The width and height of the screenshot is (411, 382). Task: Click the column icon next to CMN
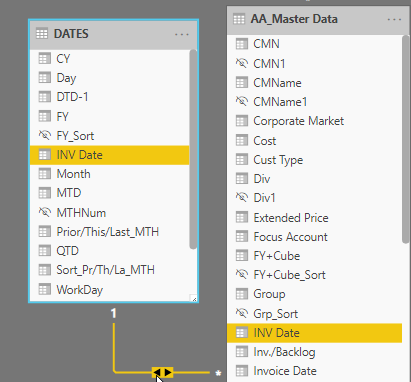242,44
